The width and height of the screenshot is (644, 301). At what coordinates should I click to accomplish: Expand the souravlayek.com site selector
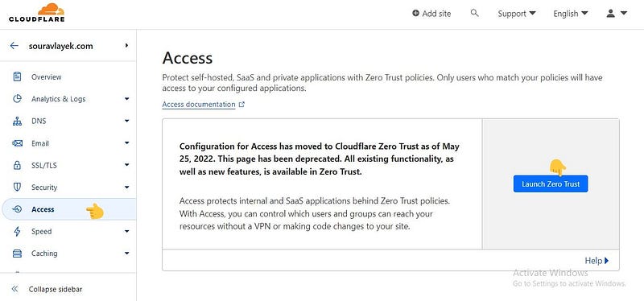pyautogui.click(x=127, y=46)
